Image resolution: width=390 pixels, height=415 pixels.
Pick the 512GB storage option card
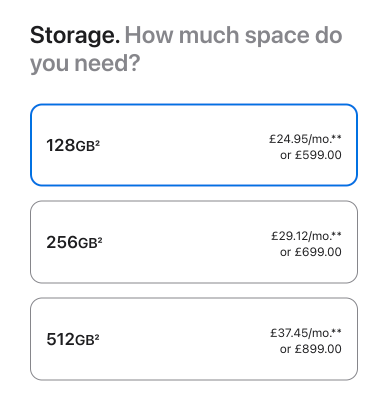coord(194,339)
